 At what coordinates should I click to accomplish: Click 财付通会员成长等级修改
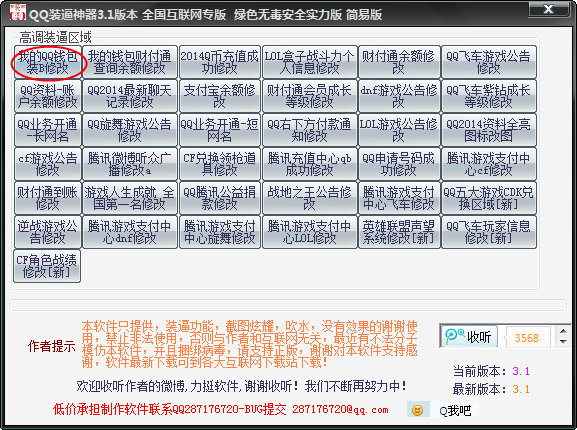coord(309,96)
